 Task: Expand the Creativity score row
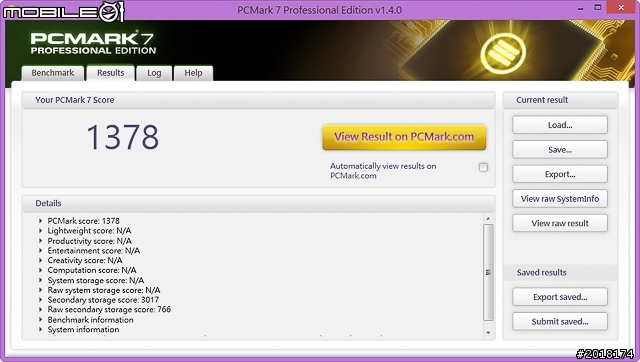40,260
